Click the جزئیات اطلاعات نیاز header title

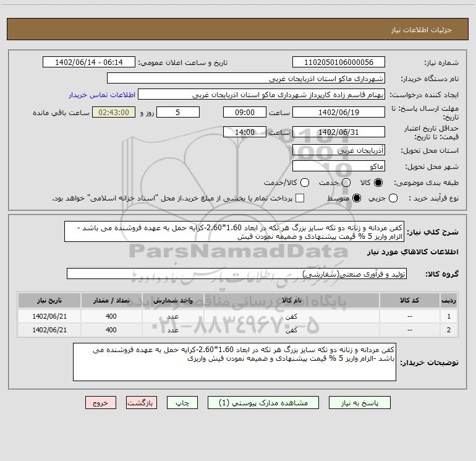(422, 30)
